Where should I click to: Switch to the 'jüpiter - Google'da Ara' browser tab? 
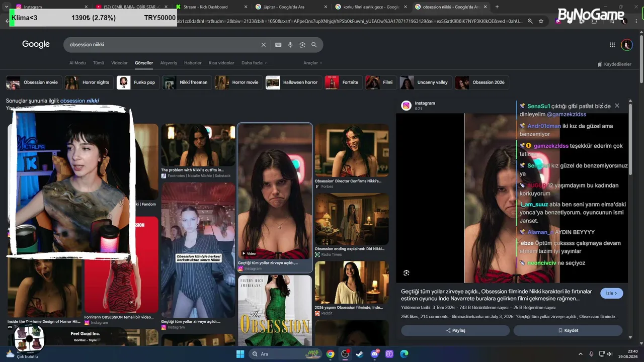291,7
